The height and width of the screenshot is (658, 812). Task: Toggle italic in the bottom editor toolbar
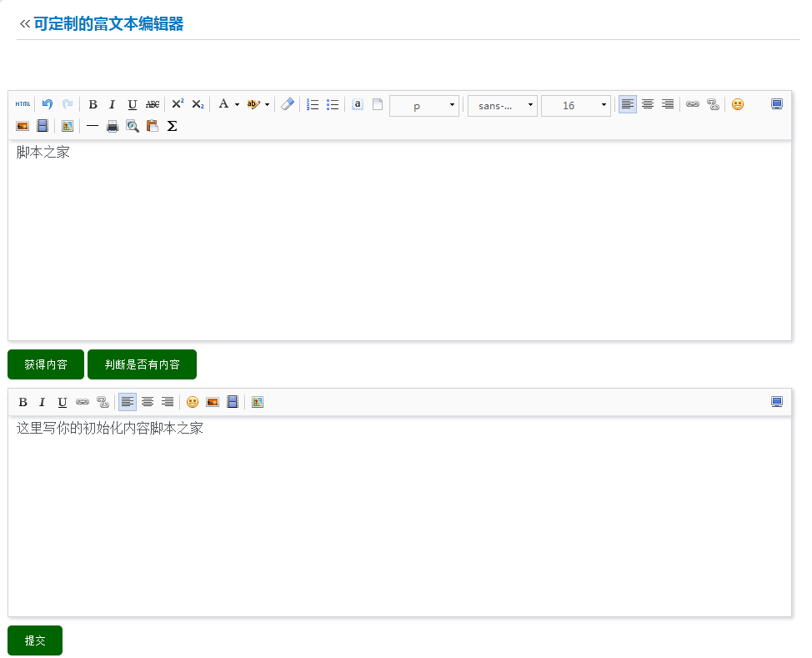(x=43, y=402)
